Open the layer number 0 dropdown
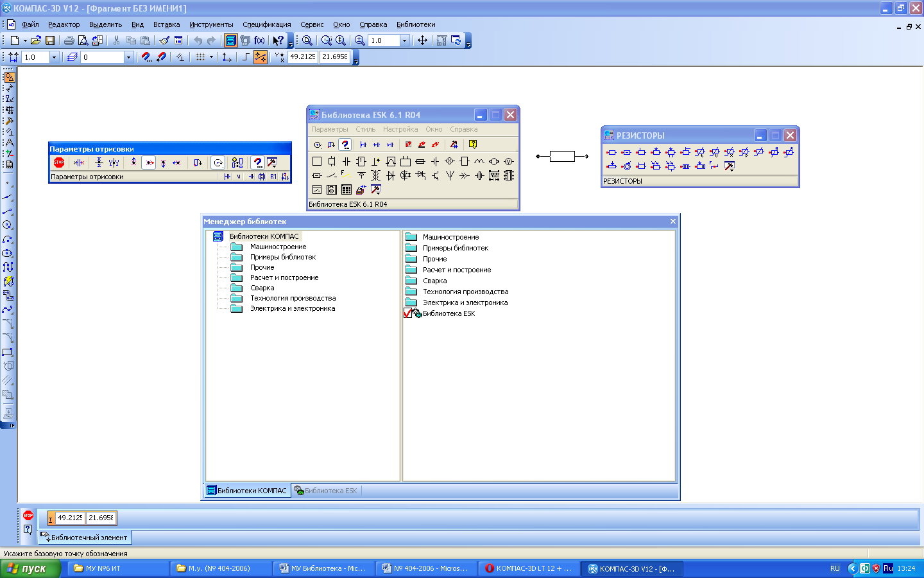 [x=128, y=57]
